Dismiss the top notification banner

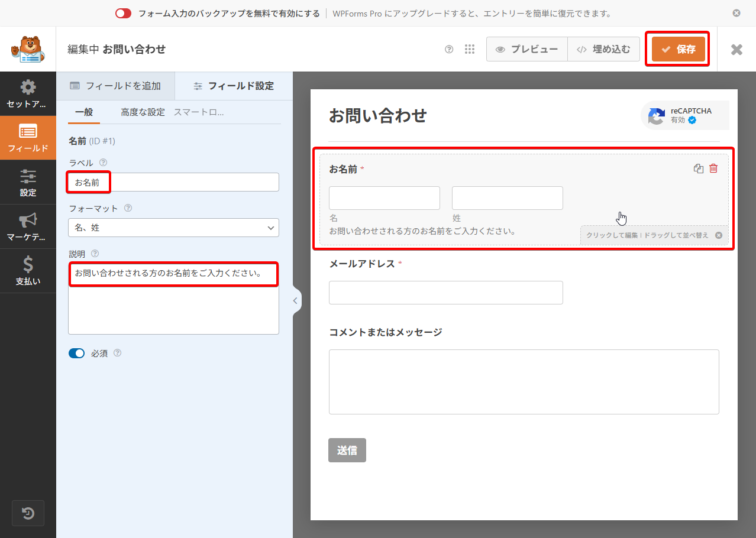[x=736, y=13]
